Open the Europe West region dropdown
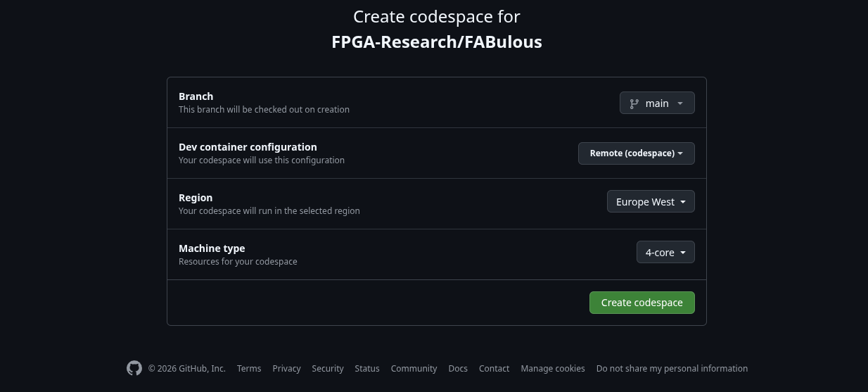 (x=651, y=202)
